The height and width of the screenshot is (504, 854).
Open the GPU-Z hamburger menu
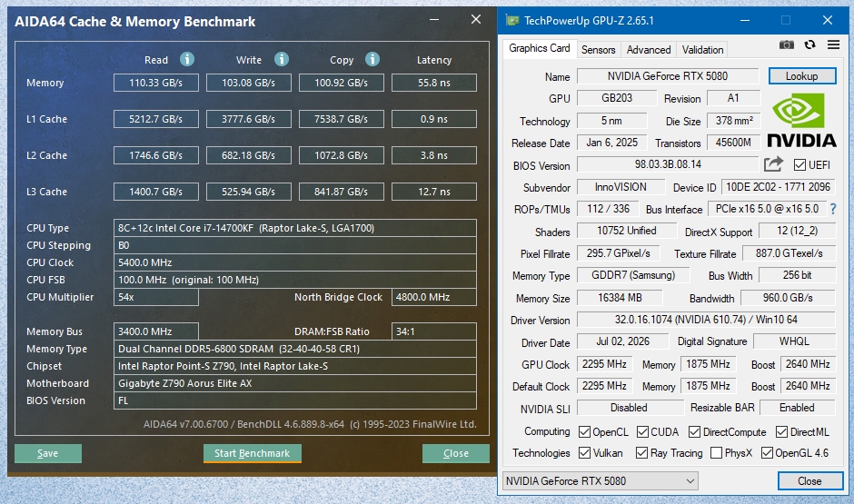click(833, 44)
